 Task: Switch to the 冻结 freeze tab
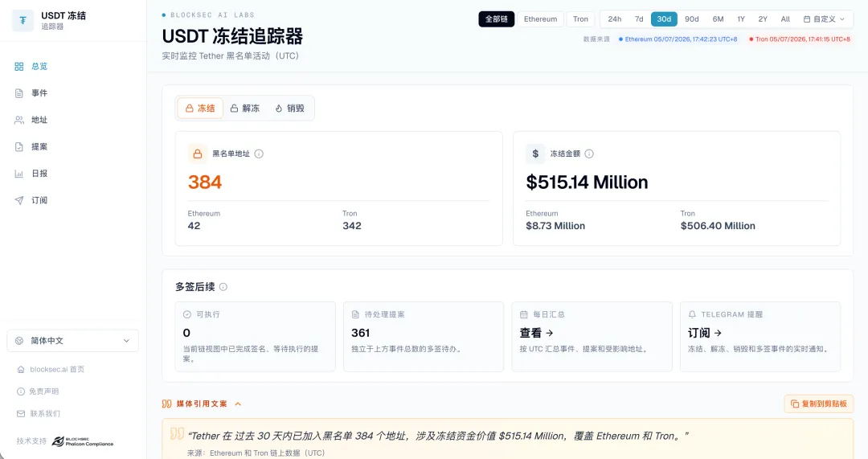click(200, 108)
